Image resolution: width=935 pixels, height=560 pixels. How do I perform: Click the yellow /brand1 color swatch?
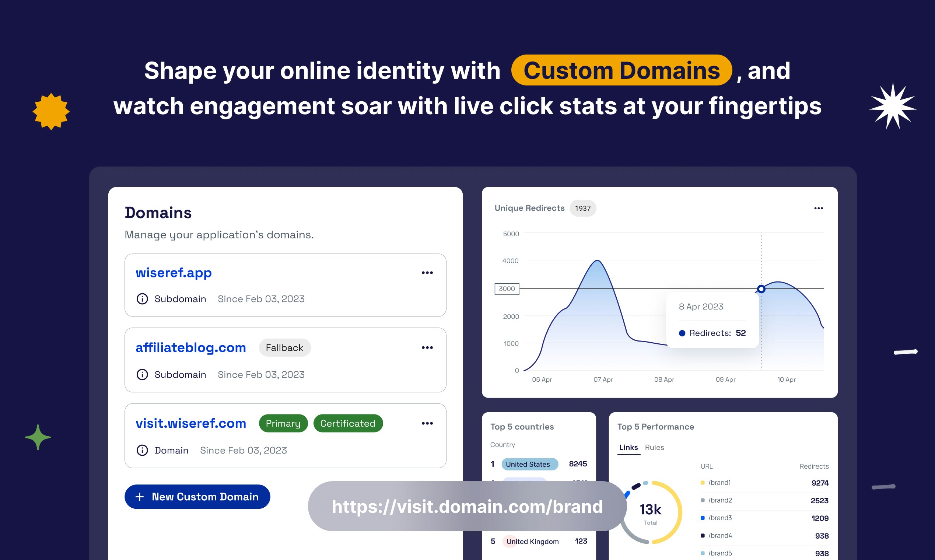pos(703,483)
